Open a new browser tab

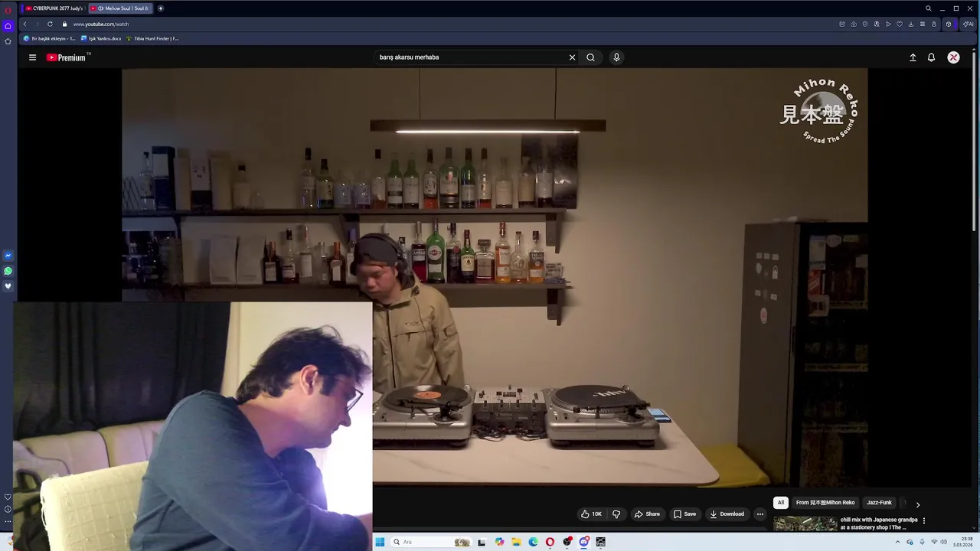point(160,8)
